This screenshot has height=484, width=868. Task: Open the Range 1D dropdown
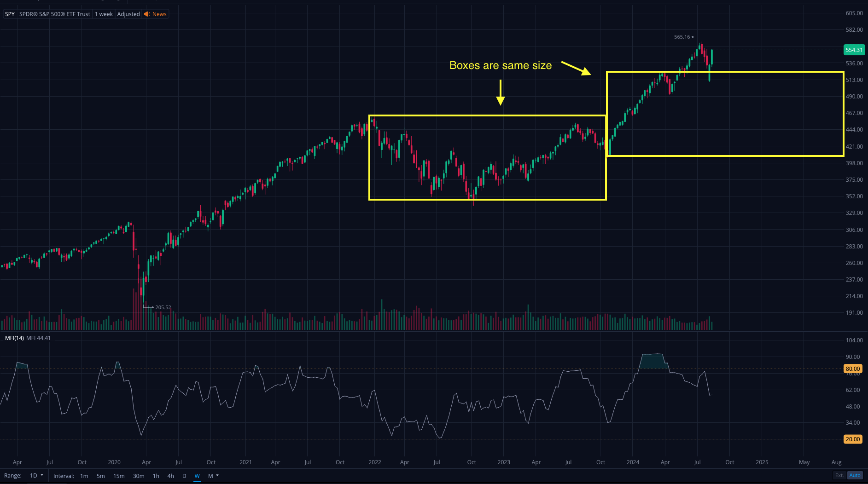[x=36, y=476]
